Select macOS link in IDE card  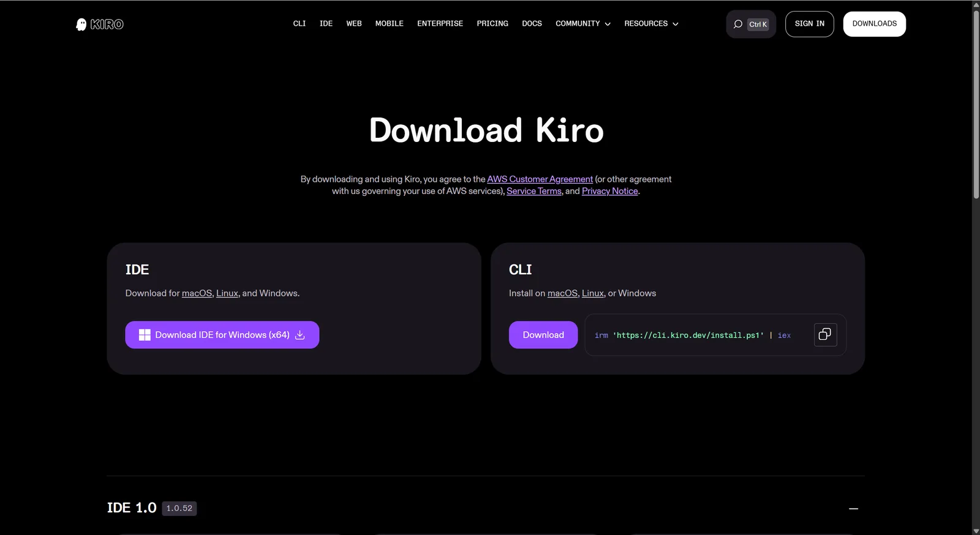(197, 293)
